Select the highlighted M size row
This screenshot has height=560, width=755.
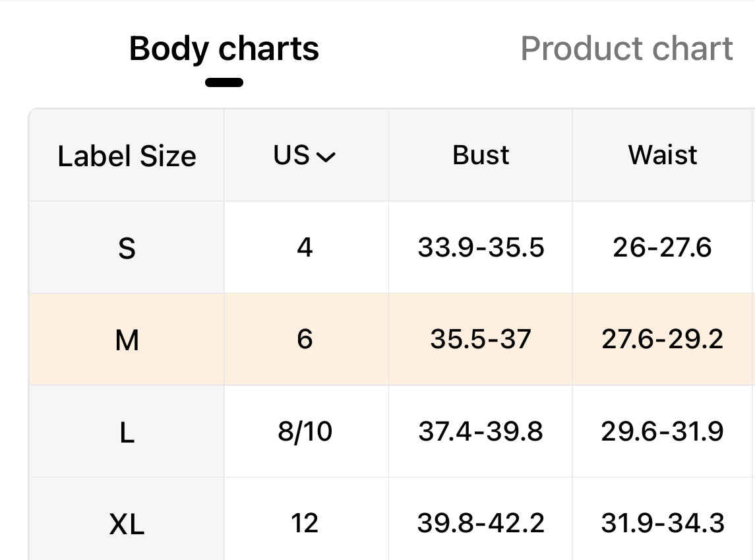127,340
